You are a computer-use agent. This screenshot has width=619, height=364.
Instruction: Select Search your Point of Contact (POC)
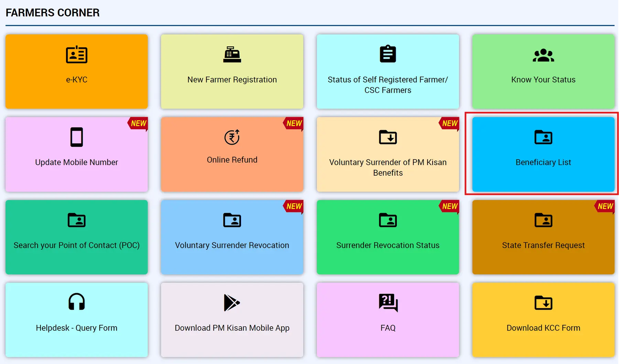[76, 237]
